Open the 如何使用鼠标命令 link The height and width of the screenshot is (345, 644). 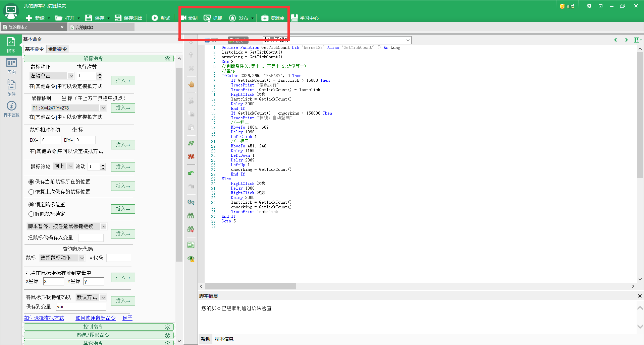click(96, 318)
